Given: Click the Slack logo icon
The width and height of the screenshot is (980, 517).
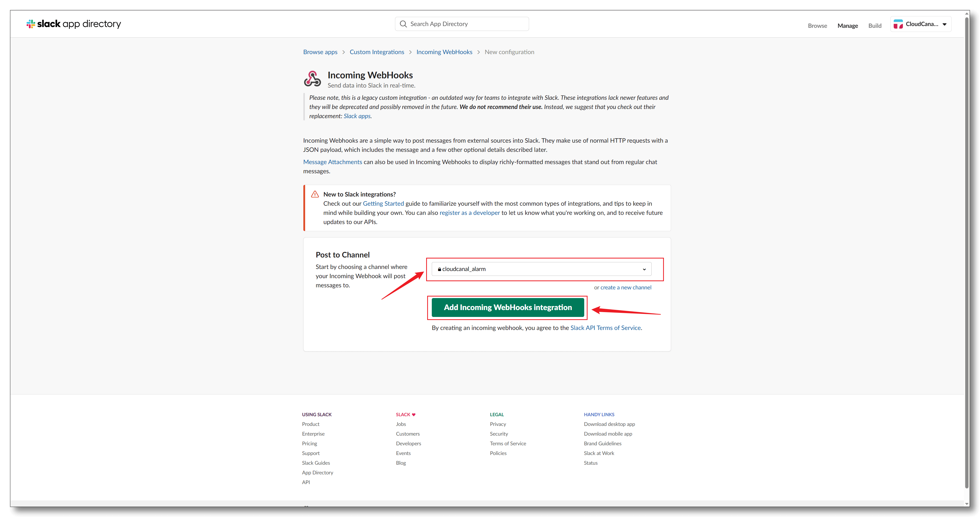Looking at the screenshot, I should click(x=31, y=24).
